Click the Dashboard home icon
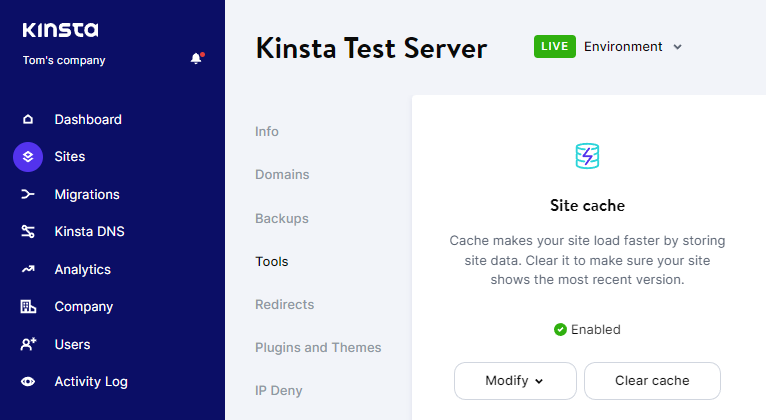The image size is (766, 420). (x=28, y=120)
